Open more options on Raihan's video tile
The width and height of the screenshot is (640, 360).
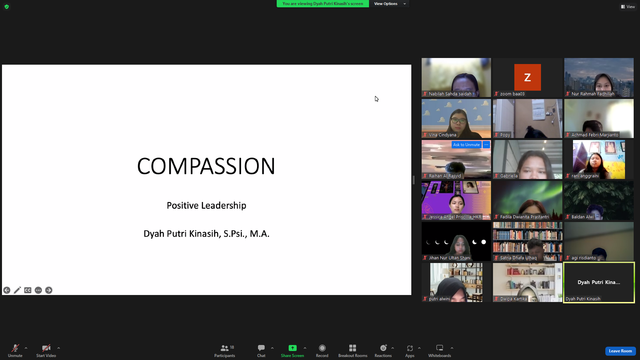[486, 145]
